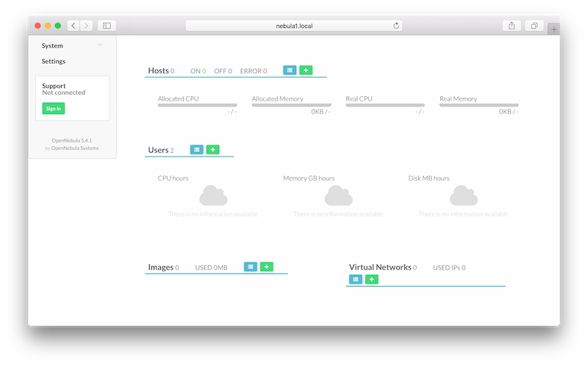
Task: Open the Virtual Networks list icon
Action: pos(356,279)
